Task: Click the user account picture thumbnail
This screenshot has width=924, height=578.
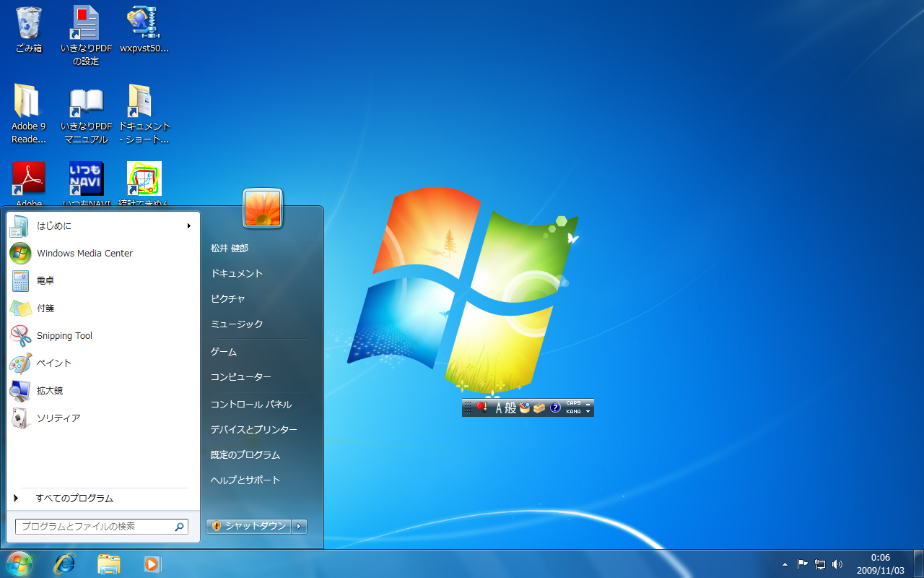Action: point(263,208)
